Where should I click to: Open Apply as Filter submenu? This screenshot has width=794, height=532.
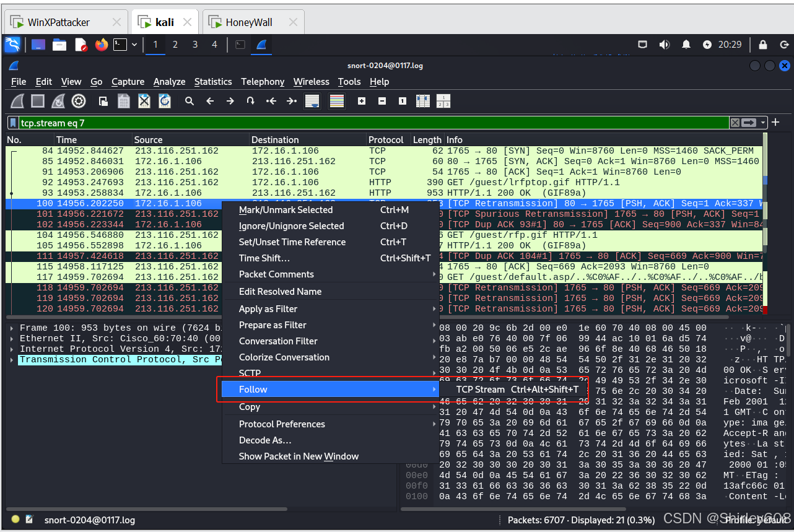[330, 309]
